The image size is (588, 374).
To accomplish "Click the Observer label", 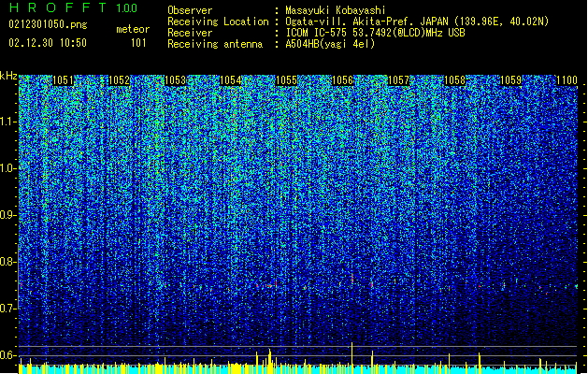I will pyautogui.click(x=190, y=10).
